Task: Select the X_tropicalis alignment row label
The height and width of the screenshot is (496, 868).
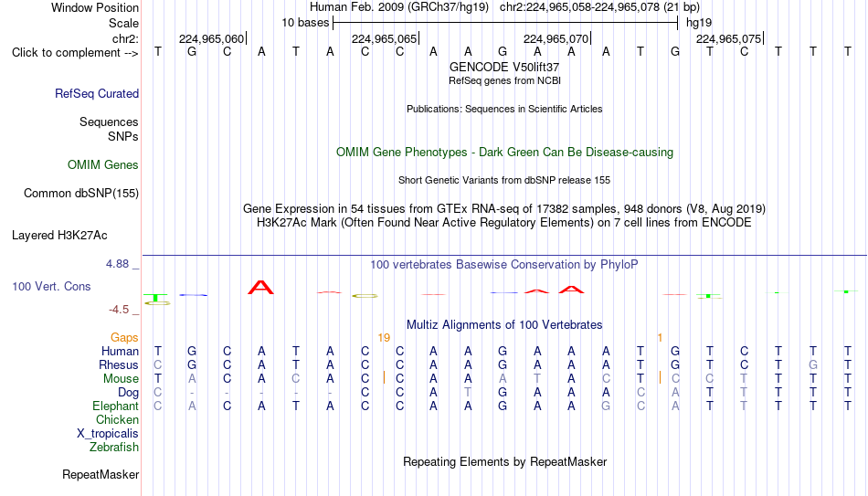Action: click(108, 434)
